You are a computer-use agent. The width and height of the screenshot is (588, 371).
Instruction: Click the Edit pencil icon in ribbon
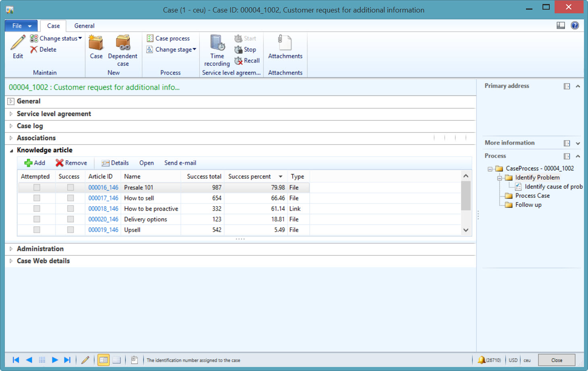(18, 43)
